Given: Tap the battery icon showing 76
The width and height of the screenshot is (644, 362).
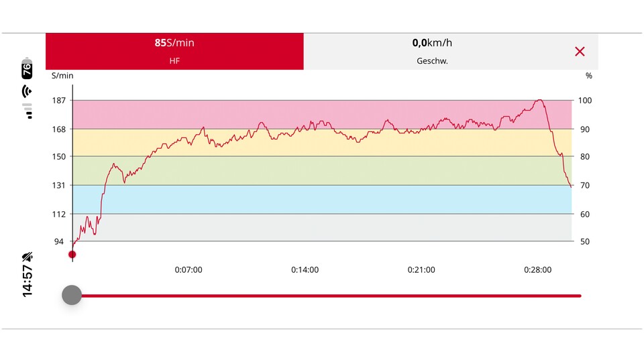Looking at the screenshot, I should [27, 70].
